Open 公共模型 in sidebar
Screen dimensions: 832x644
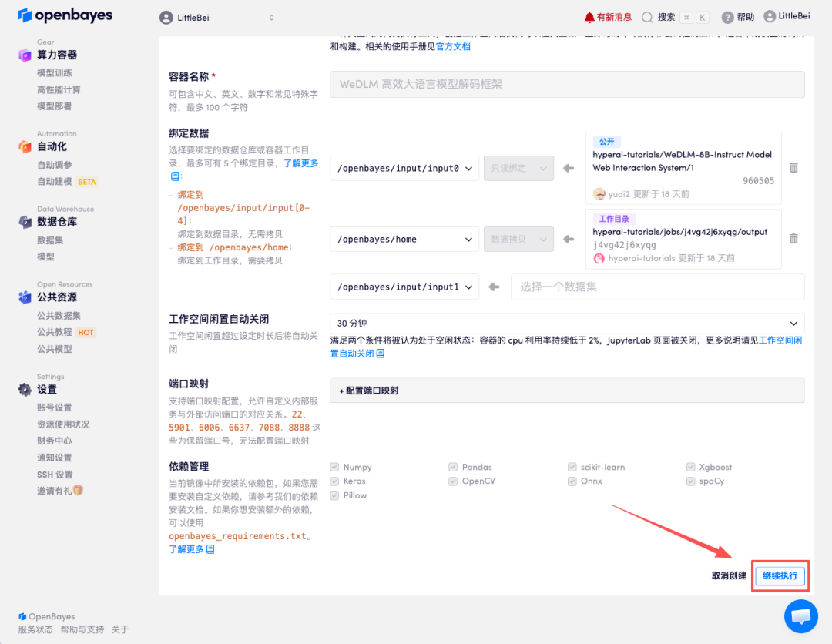pos(55,349)
